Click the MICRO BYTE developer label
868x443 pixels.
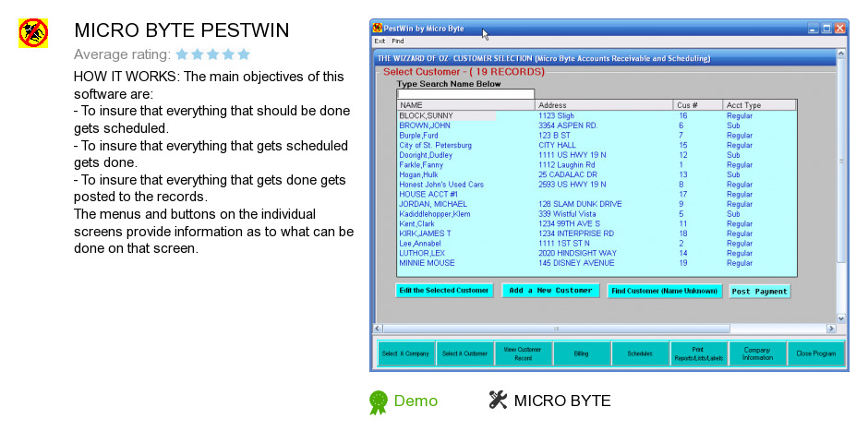point(562,401)
